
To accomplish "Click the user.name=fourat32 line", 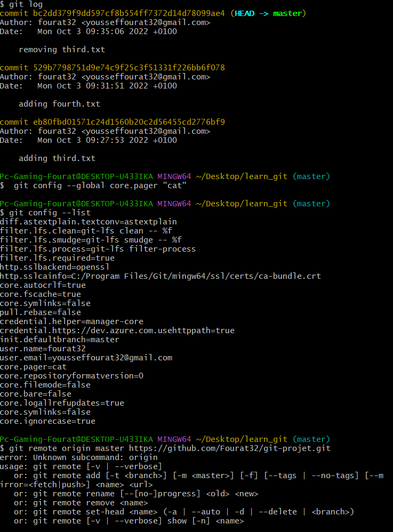I will click(x=43, y=349).
